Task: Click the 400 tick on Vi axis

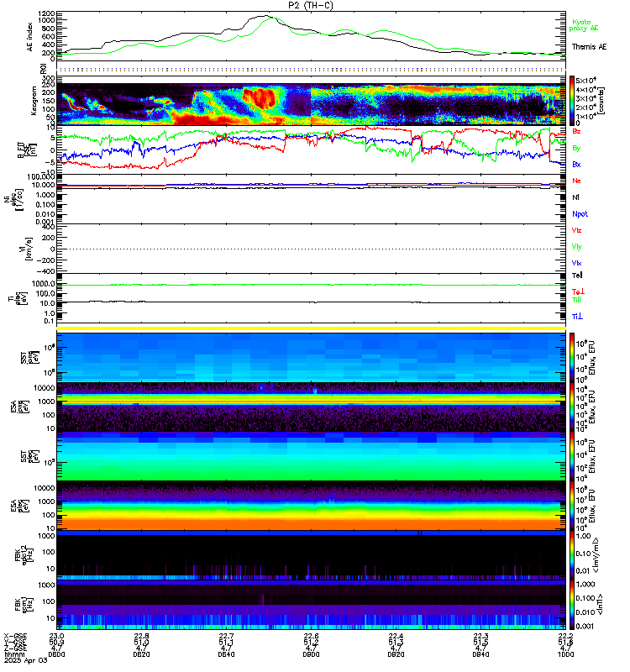Action: pyautogui.click(x=49, y=227)
